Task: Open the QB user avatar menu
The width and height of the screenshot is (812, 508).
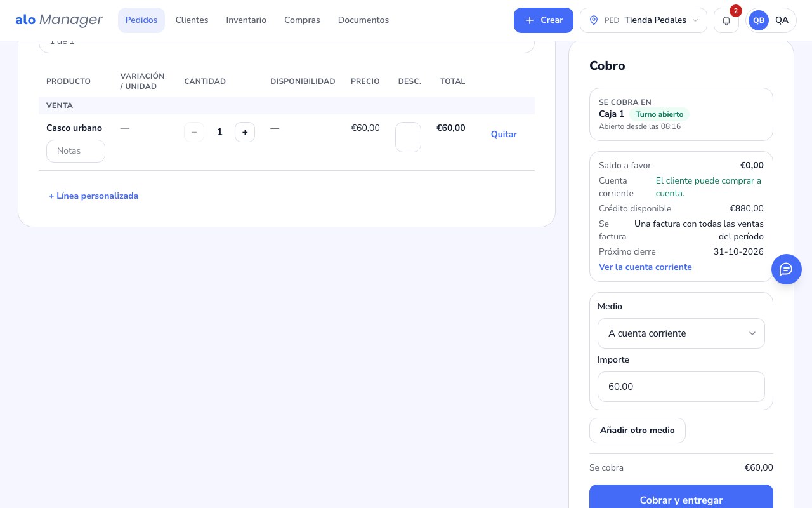Action: pyautogui.click(x=771, y=20)
